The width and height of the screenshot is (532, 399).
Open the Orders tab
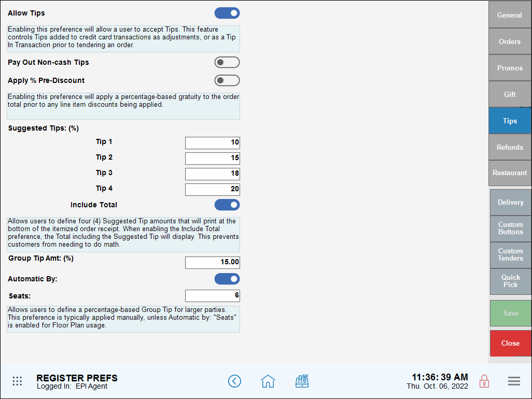click(510, 41)
